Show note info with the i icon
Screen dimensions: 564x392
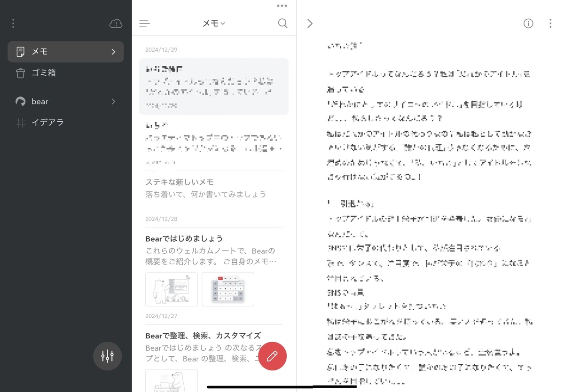coord(528,24)
